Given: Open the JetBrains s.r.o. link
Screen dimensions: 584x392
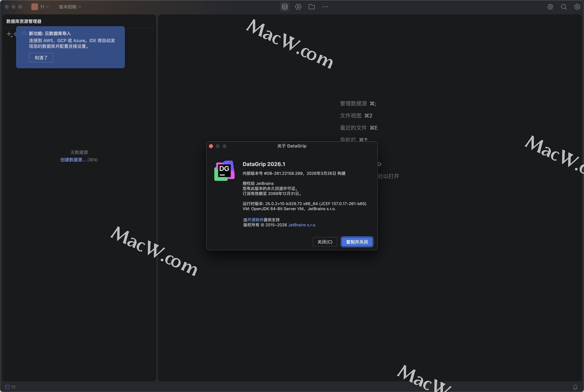Looking at the screenshot, I should click(302, 225).
